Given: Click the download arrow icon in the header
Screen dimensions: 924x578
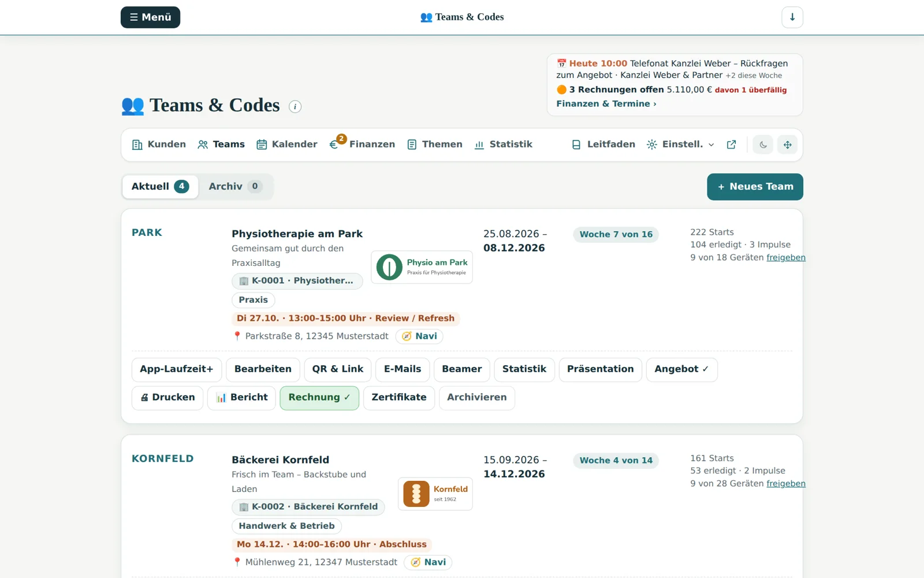Looking at the screenshot, I should click(x=792, y=17).
